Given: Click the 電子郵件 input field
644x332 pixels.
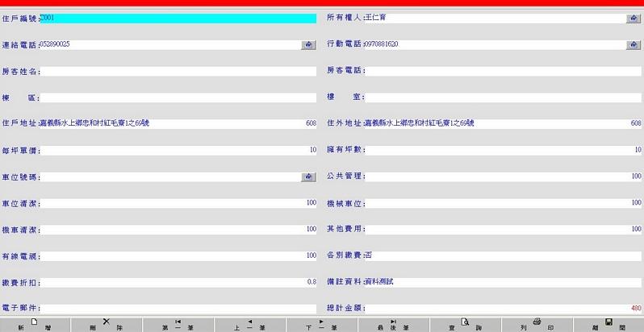Looking at the screenshot, I should [178, 309].
